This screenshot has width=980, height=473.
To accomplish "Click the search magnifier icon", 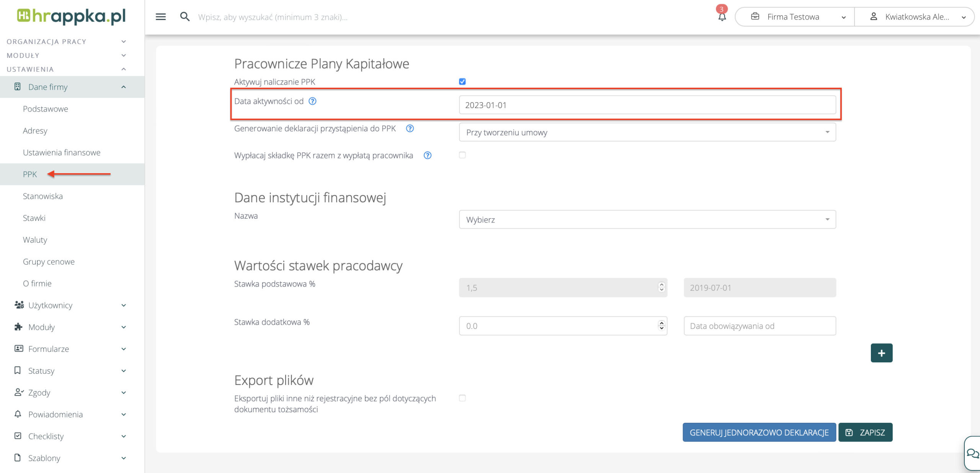I will point(185,17).
